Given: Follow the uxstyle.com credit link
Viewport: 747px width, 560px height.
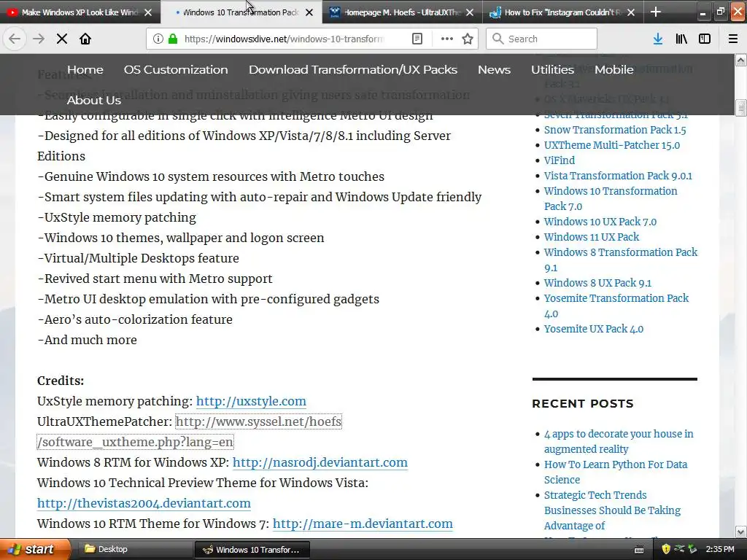Looking at the screenshot, I should pos(251,402).
